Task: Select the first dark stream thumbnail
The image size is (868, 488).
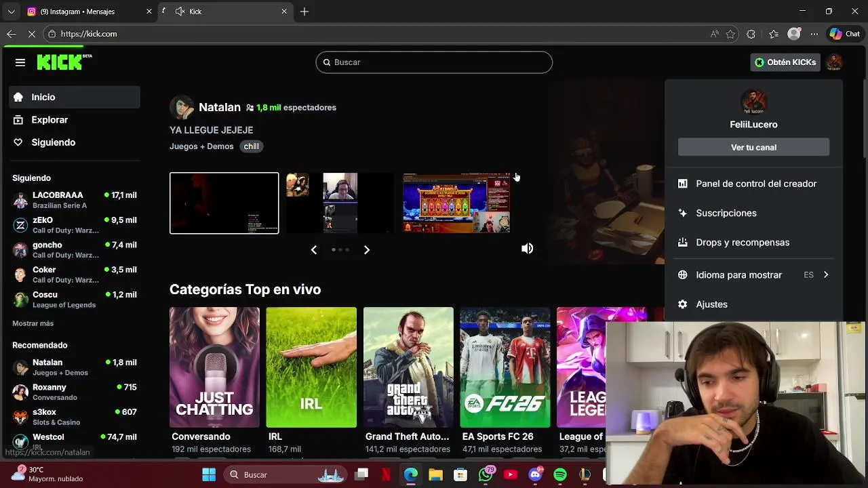Action: tap(224, 203)
